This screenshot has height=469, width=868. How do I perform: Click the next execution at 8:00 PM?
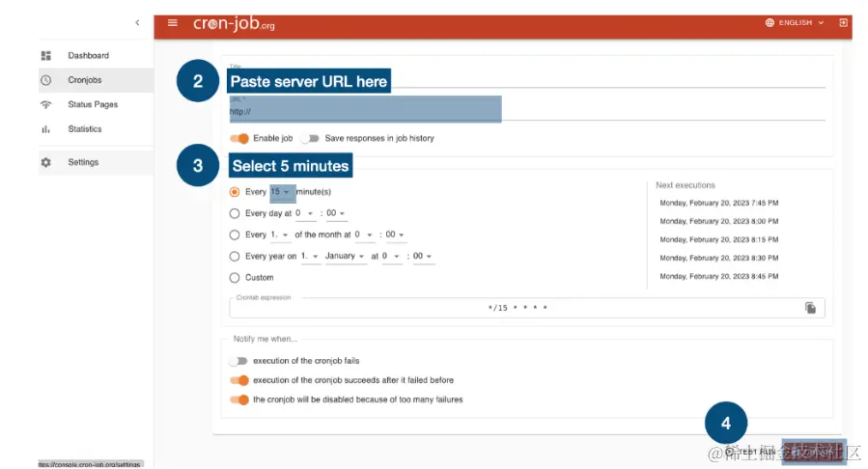(x=719, y=221)
